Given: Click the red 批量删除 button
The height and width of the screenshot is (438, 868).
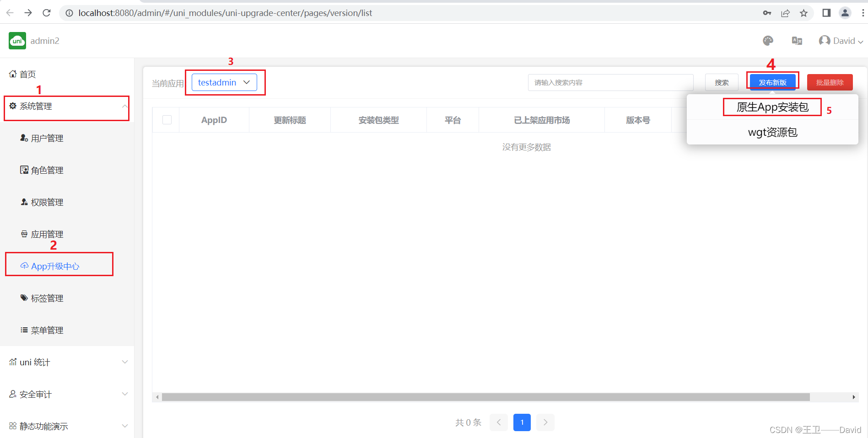Looking at the screenshot, I should point(830,82).
